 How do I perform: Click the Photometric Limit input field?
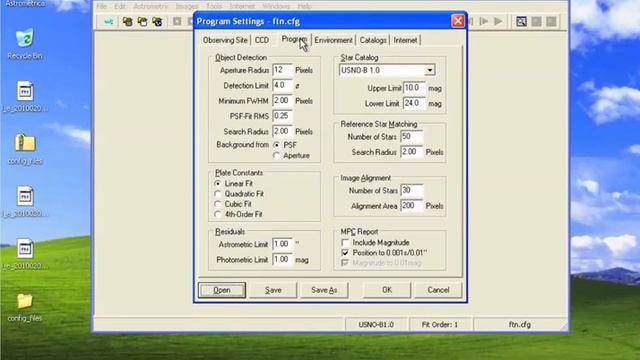tap(282, 260)
